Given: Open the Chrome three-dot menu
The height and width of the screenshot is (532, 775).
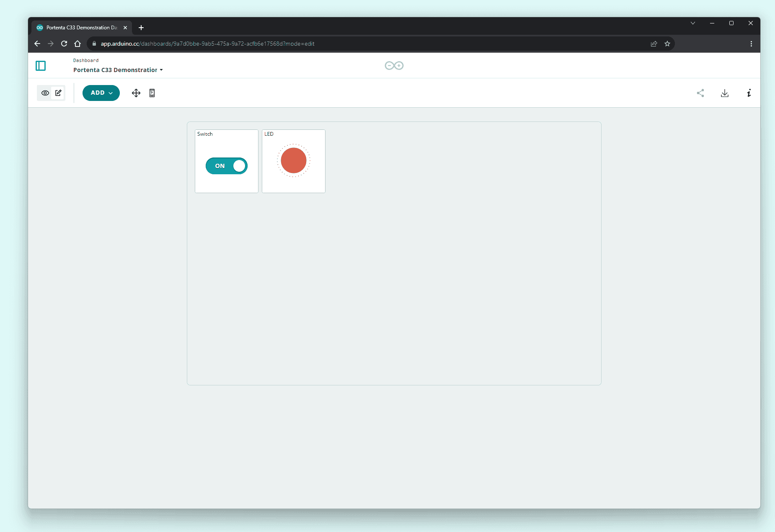Looking at the screenshot, I should pos(751,44).
